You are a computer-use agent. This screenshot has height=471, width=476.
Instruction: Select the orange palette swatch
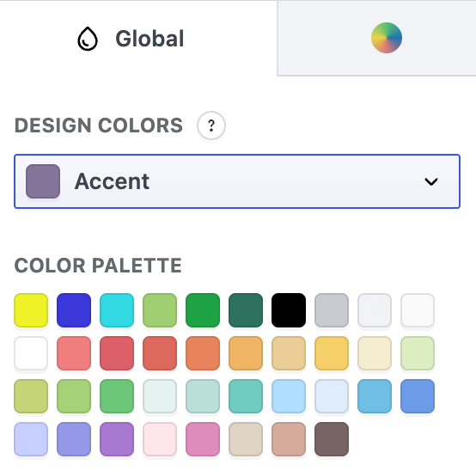[203, 353]
